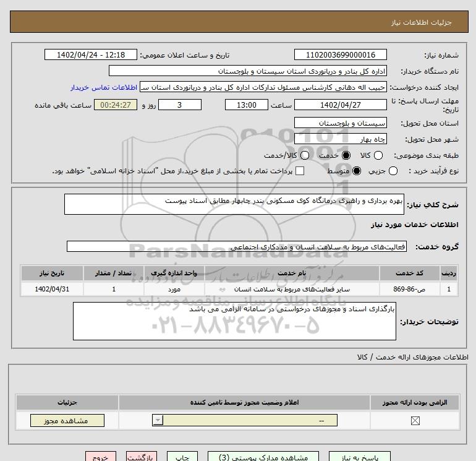The width and height of the screenshot is (476, 461).
Task: Click the چاپ print button
Action: click(x=182, y=457)
